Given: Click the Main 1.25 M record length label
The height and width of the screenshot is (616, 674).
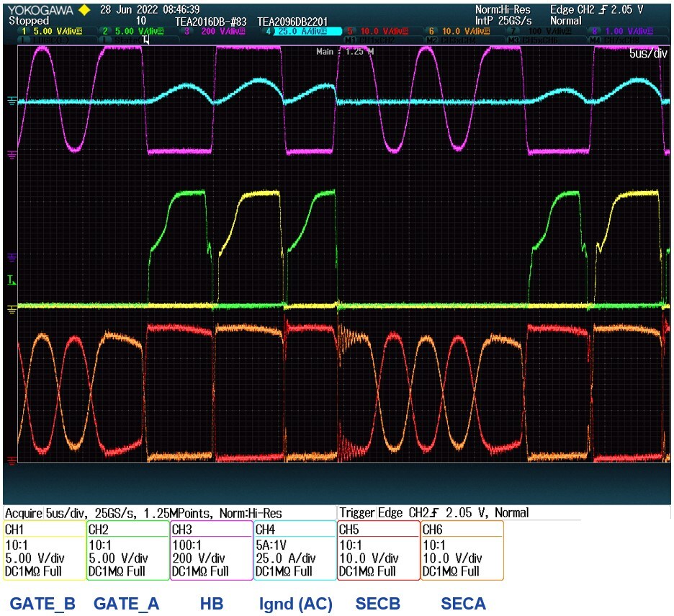Looking at the screenshot, I should tap(344, 52).
